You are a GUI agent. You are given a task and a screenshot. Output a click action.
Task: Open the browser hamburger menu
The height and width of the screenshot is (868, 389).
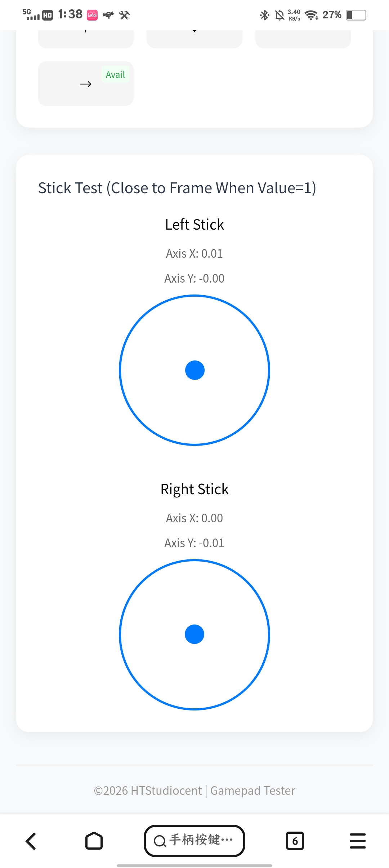(x=358, y=841)
